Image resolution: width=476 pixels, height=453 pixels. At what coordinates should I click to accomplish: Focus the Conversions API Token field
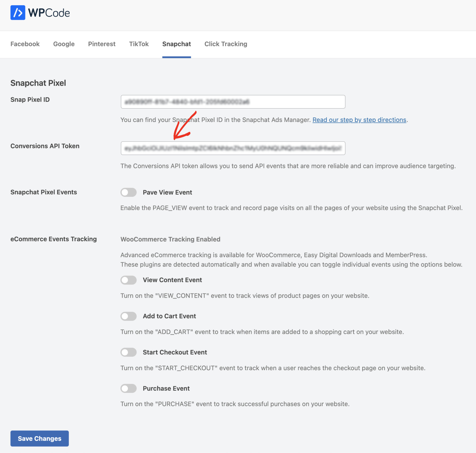(233, 148)
